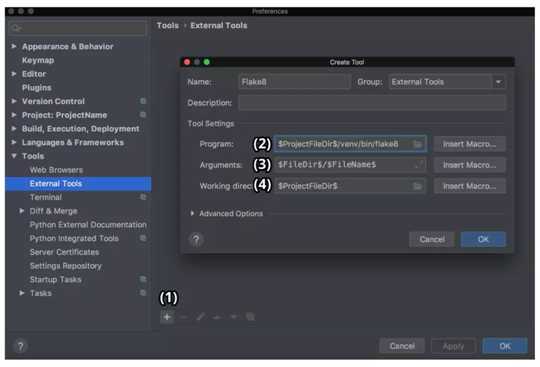Select Startup Tasks
The image size is (540, 367).
click(x=56, y=280)
